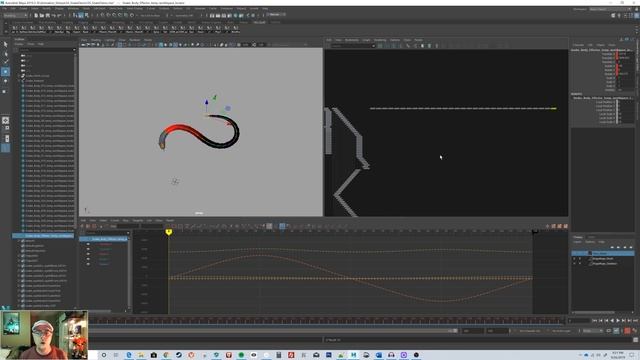Click Go to end of playback range
The height and width of the screenshot is (360, 640).
636,321
